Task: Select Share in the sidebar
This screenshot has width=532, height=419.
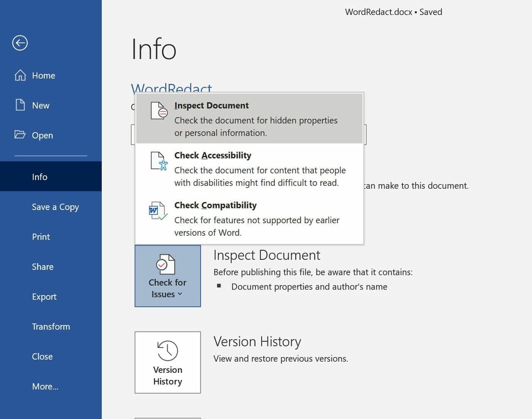Action: (43, 267)
